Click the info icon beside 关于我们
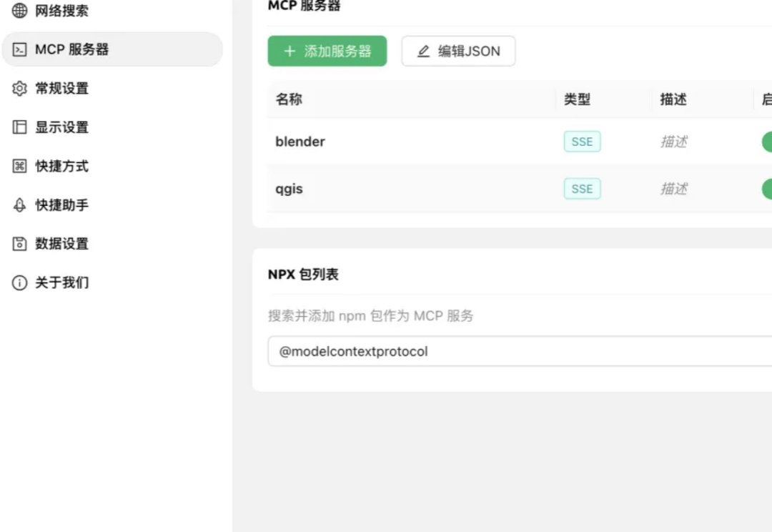772x532 pixels. 20,282
